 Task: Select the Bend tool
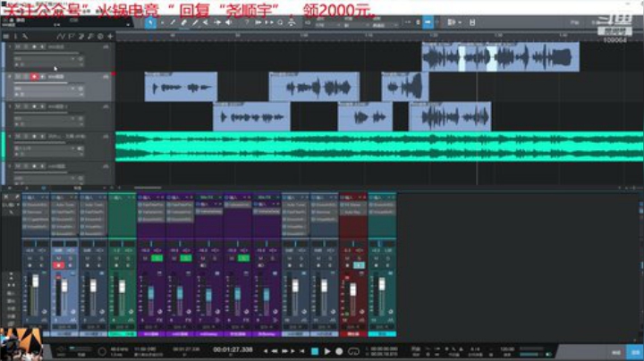click(x=217, y=22)
